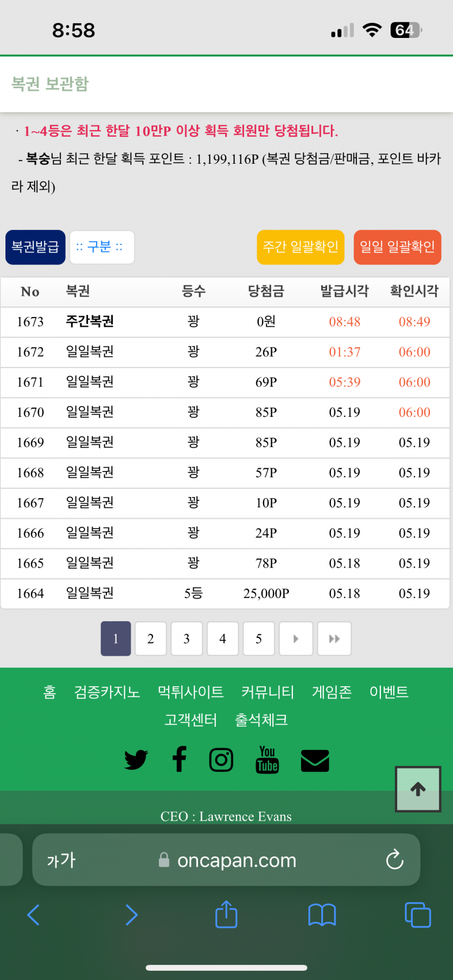The width and height of the screenshot is (453, 980).
Task: Jump to last page double-arrow
Action: point(334,639)
